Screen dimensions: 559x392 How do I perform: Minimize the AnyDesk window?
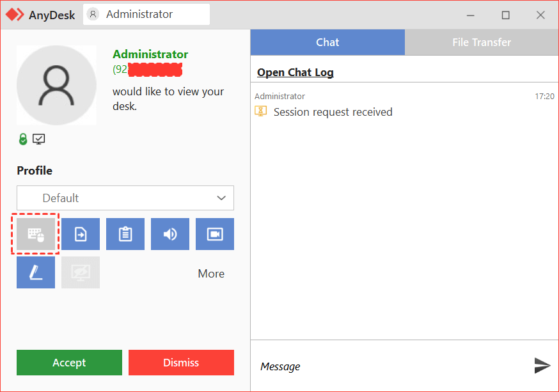tap(471, 15)
